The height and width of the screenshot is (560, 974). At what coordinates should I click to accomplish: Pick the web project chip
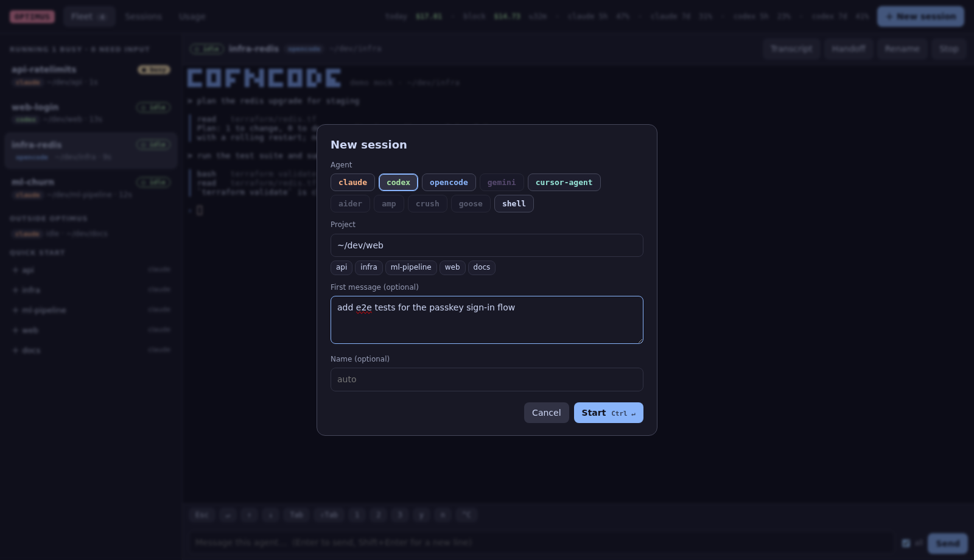(452, 268)
